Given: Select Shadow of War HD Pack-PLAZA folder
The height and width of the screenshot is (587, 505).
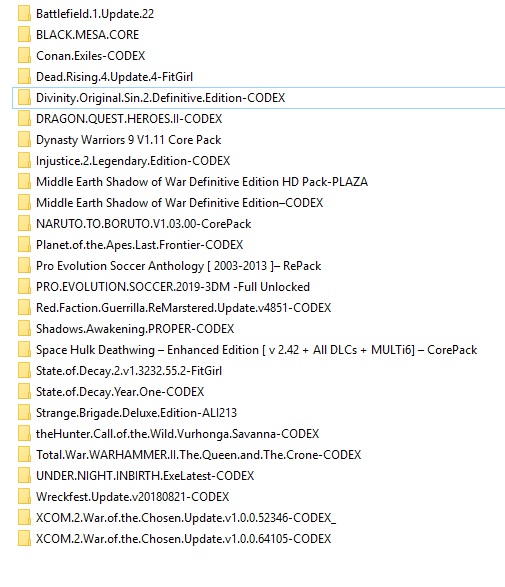Looking at the screenshot, I should point(202,182).
